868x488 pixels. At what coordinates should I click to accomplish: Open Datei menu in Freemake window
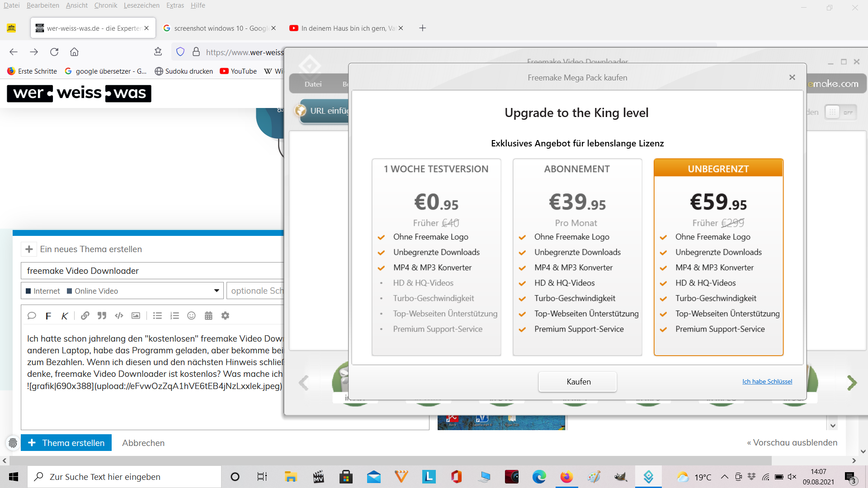(313, 84)
